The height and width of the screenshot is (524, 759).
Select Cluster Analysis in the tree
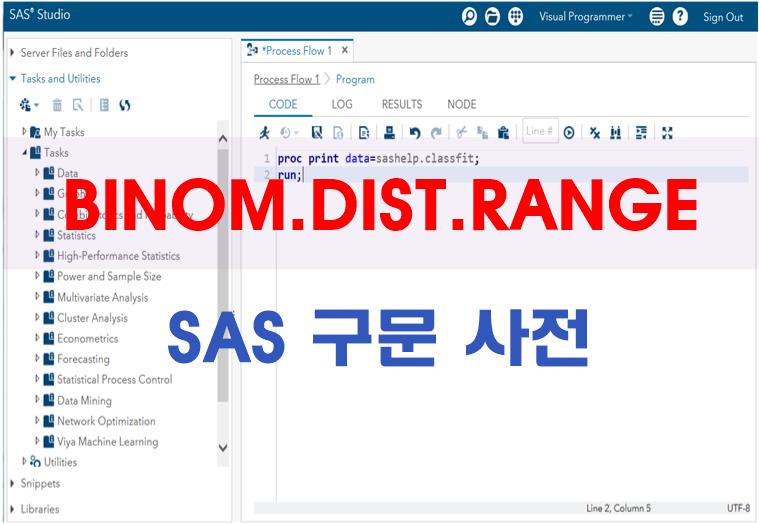click(92, 318)
